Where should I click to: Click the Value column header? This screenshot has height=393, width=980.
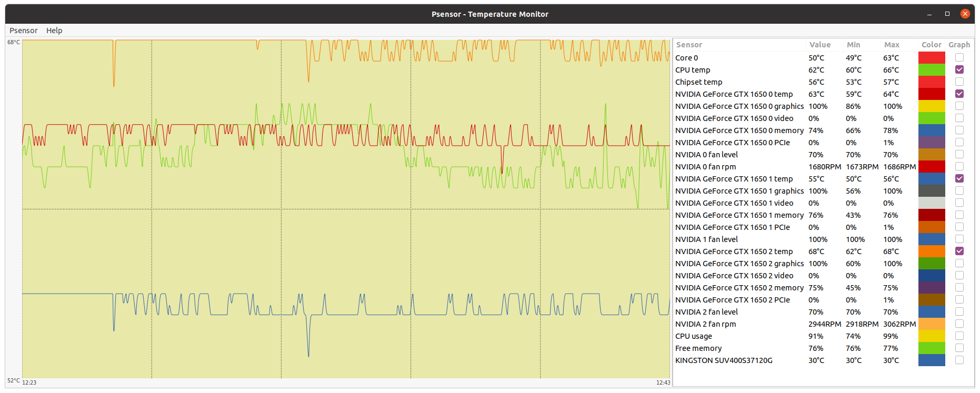[x=819, y=45]
